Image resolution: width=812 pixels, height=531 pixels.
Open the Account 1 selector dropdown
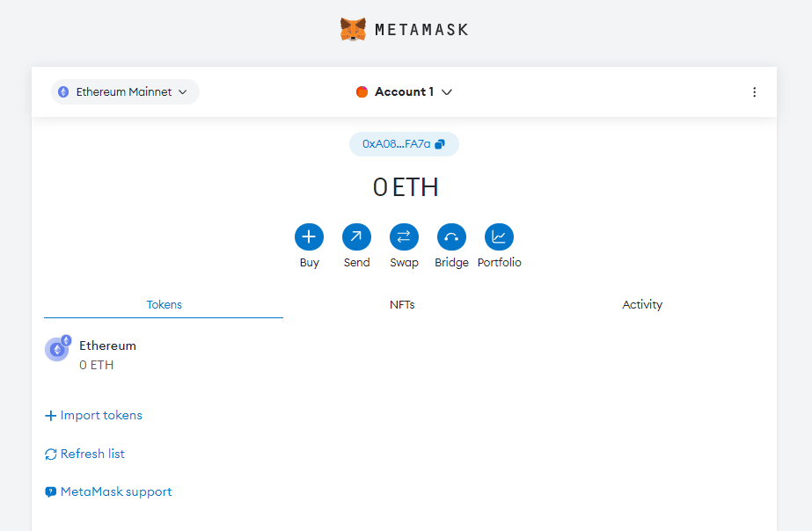click(404, 92)
